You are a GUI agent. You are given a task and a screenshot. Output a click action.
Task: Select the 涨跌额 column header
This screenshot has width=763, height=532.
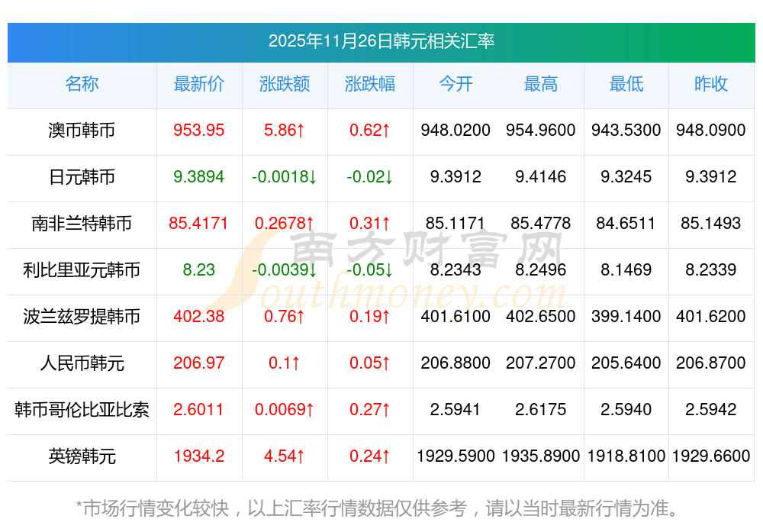[285, 85]
